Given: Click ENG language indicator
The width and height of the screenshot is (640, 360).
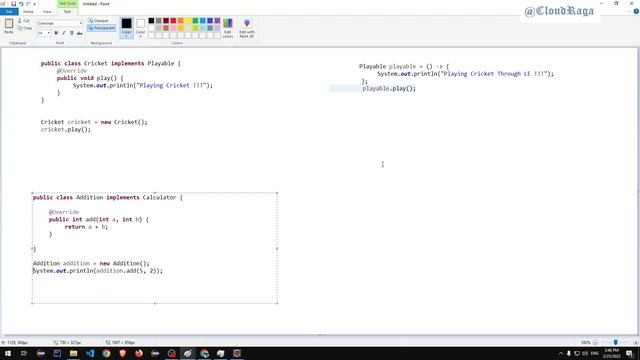Looking at the screenshot, I should coord(595,353).
